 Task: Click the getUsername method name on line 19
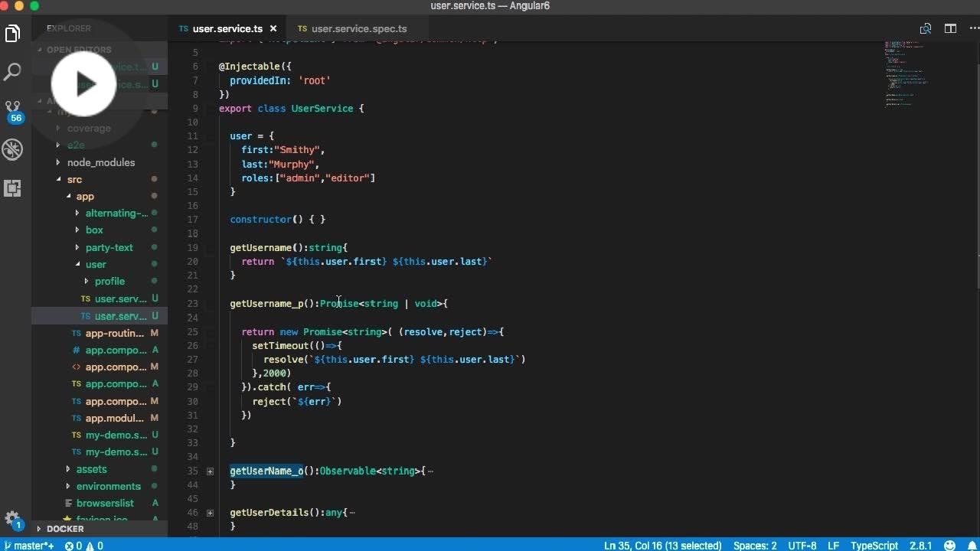261,248
